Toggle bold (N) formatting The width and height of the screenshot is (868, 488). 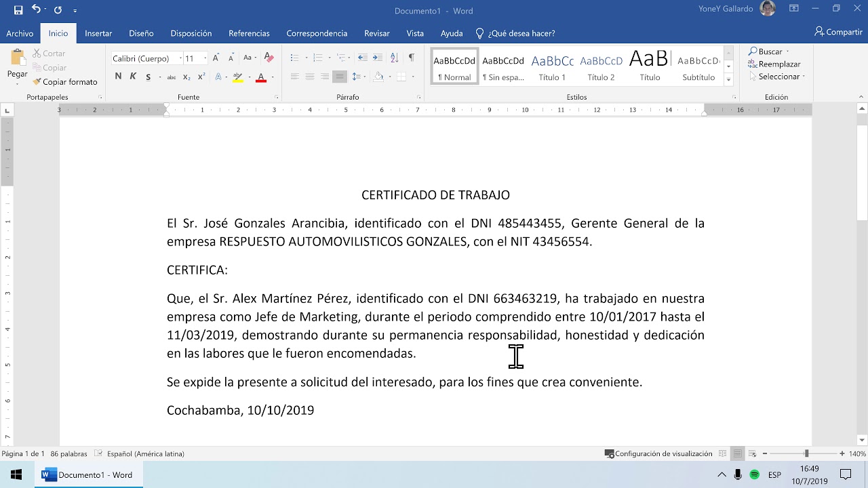(x=118, y=77)
